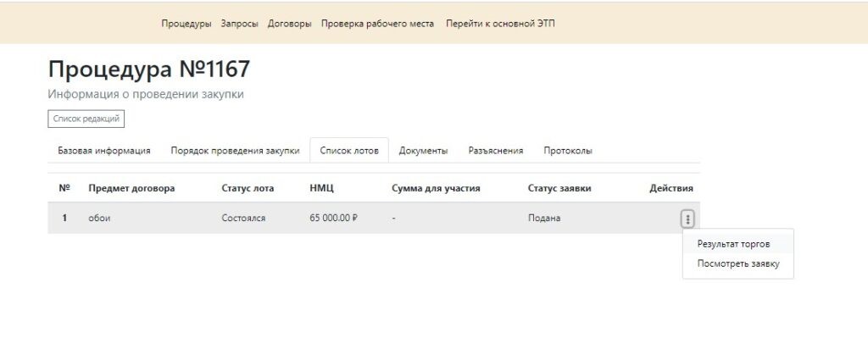Click the "обои" lot row subject cell
This screenshot has height=349, width=868.
[x=100, y=219]
